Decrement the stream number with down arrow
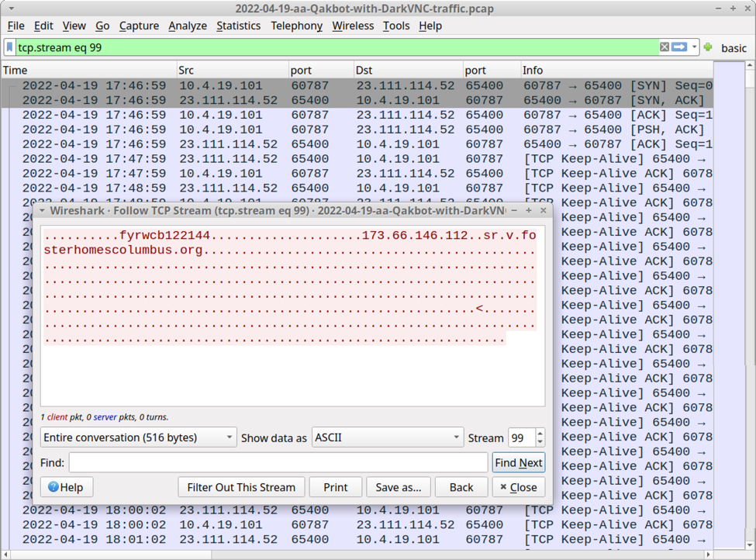 540,442
